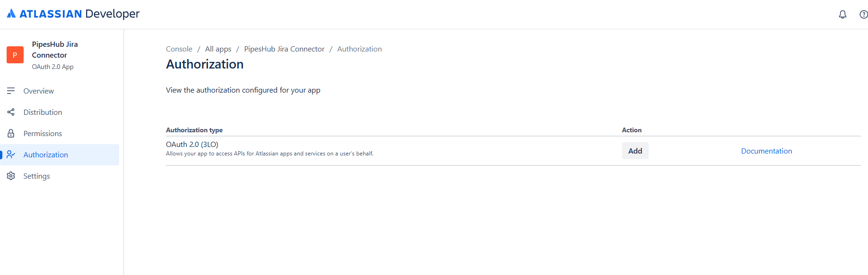This screenshot has width=868, height=275.
Task: Open notifications via the bell icon
Action: click(x=842, y=14)
